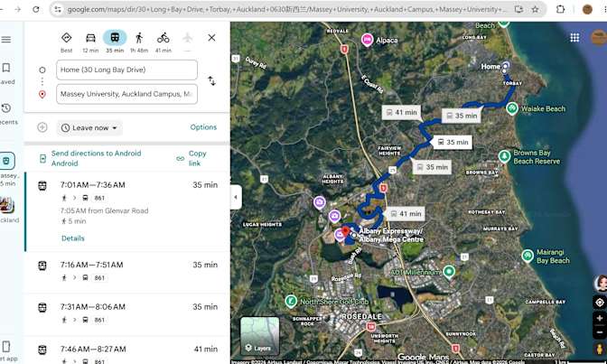Open the hamburger main menu
This screenshot has width=607, height=364.
5,40
